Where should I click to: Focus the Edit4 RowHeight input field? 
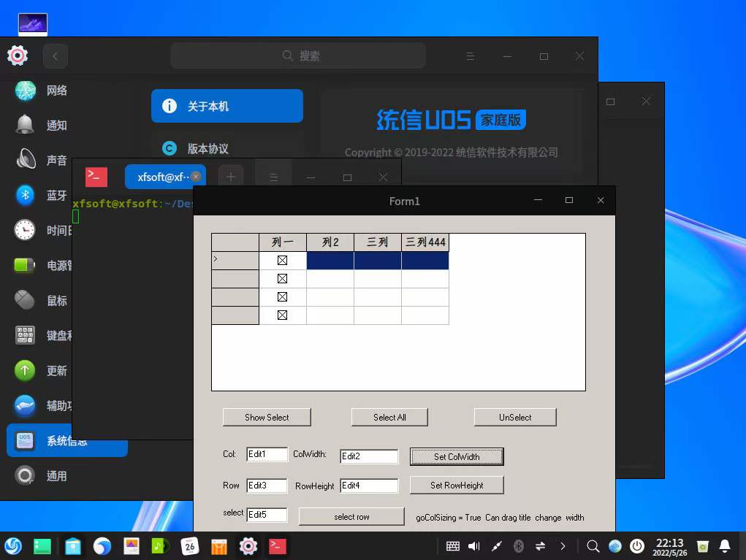pyautogui.click(x=369, y=486)
